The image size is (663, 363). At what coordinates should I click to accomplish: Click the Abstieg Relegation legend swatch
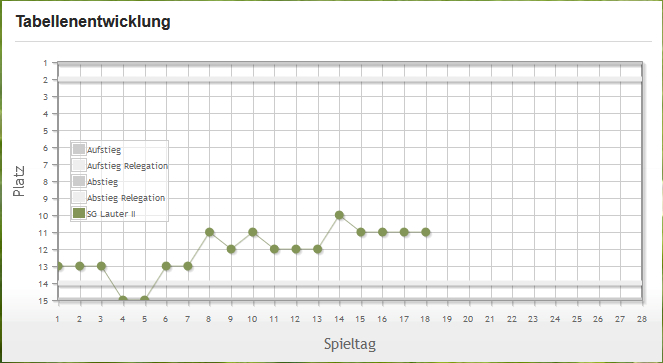(x=79, y=197)
